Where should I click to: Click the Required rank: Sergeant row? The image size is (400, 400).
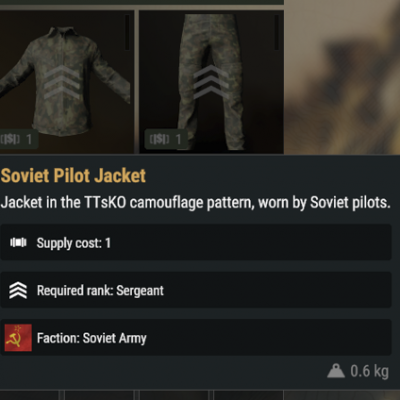196,290
